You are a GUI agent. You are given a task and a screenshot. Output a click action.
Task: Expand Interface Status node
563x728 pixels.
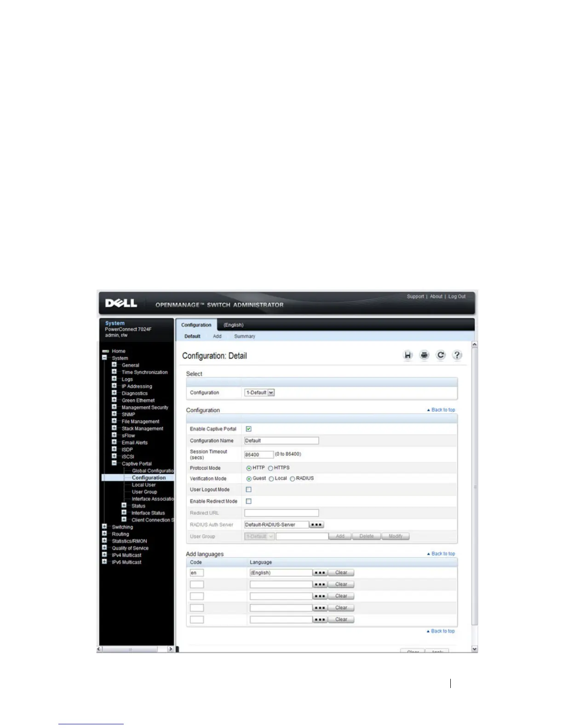pyautogui.click(x=124, y=512)
